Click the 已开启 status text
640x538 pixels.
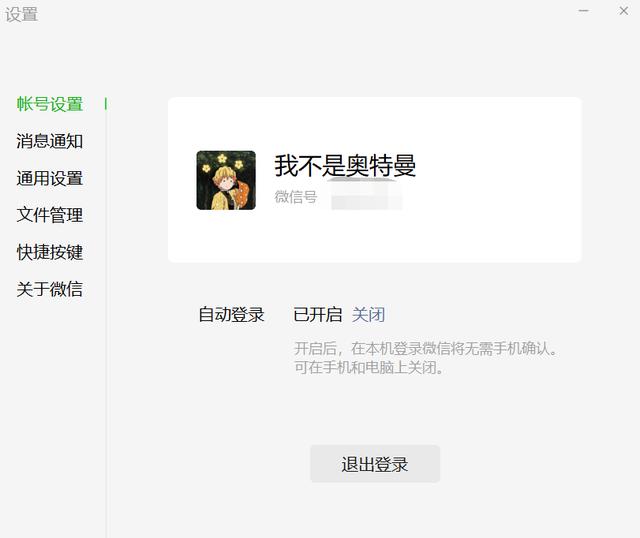pos(318,315)
